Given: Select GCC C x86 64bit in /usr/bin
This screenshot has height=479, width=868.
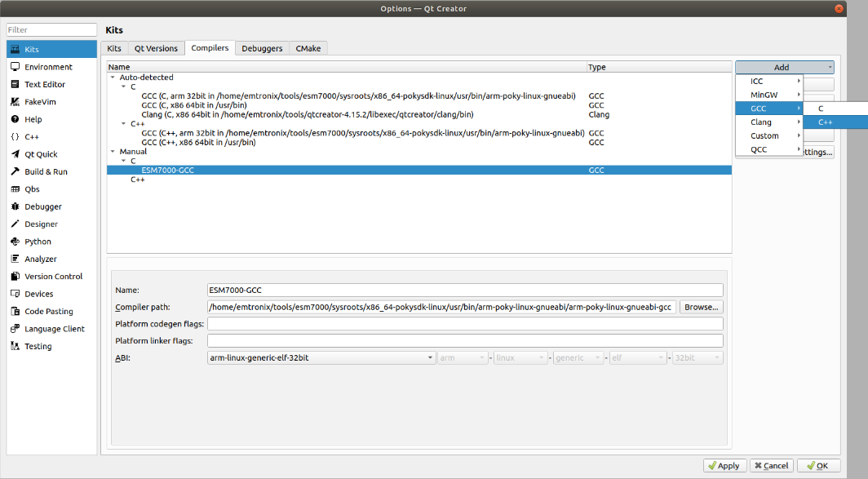Looking at the screenshot, I should tap(419, 105).
